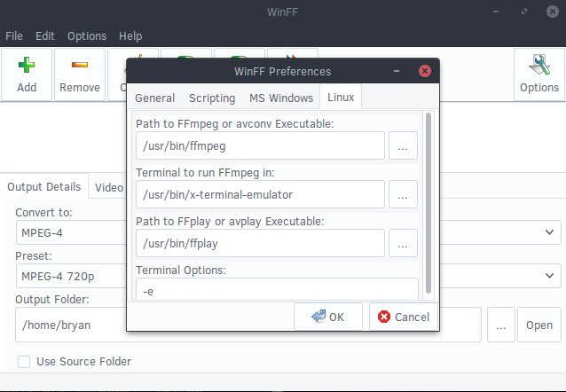Viewport: 566px width, 392px height.
Task: Open the Help menu
Action: (x=130, y=36)
